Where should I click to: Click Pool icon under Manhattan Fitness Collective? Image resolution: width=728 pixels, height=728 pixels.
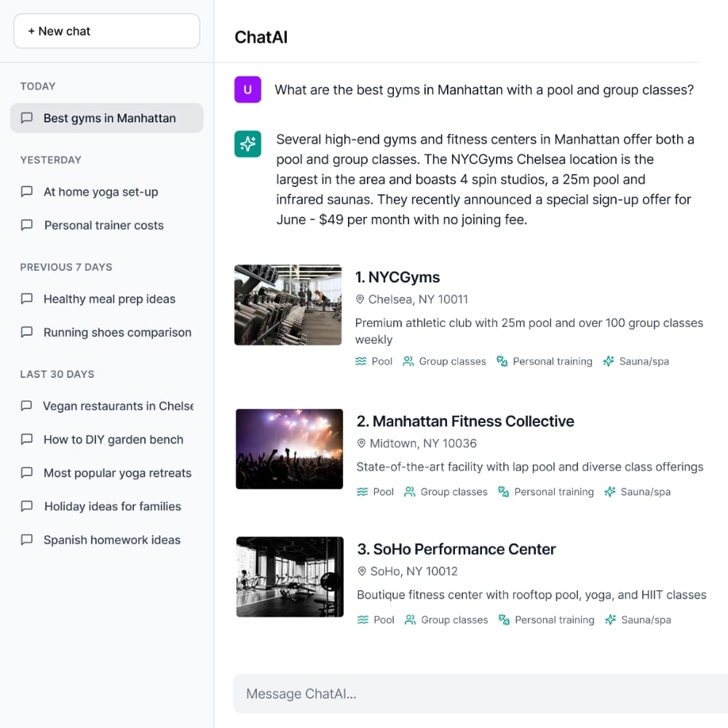click(x=362, y=491)
